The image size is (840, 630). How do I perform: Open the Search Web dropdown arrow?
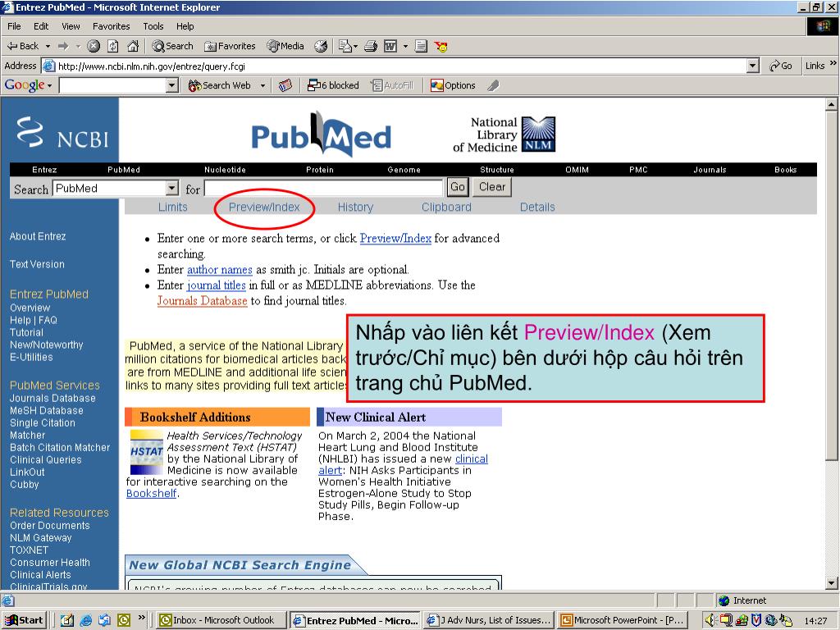(262, 85)
